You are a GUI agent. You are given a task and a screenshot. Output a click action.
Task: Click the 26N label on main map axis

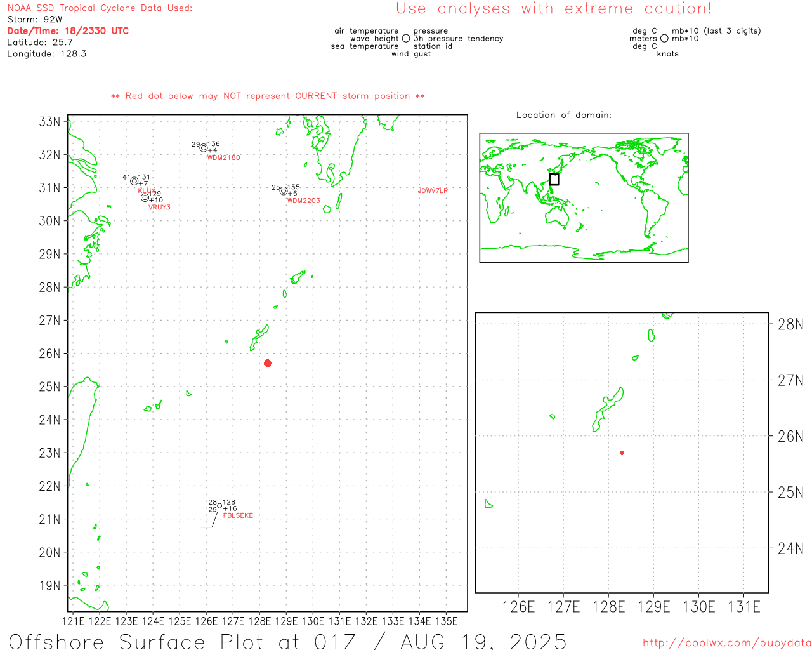[x=50, y=354]
